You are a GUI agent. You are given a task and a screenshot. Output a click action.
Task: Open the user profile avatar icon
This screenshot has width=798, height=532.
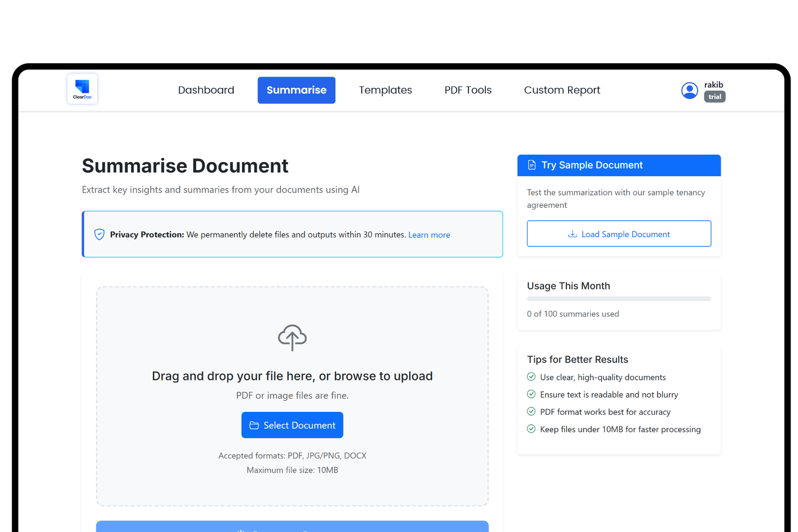[689, 90]
